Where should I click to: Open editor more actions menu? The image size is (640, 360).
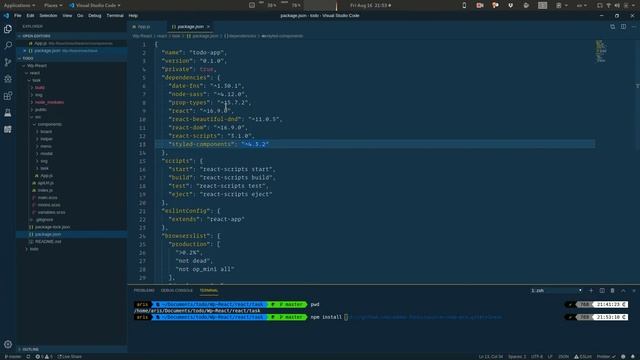point(634,27)
